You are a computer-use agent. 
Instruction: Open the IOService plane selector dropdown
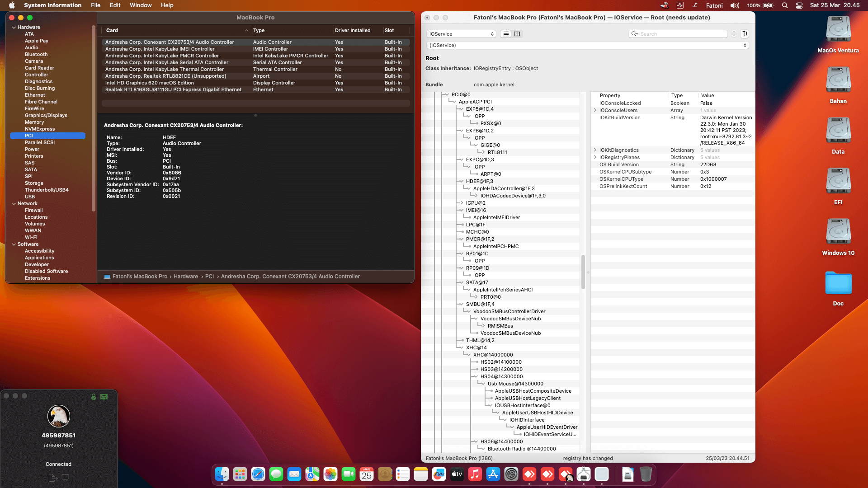(x=461, y=34)
